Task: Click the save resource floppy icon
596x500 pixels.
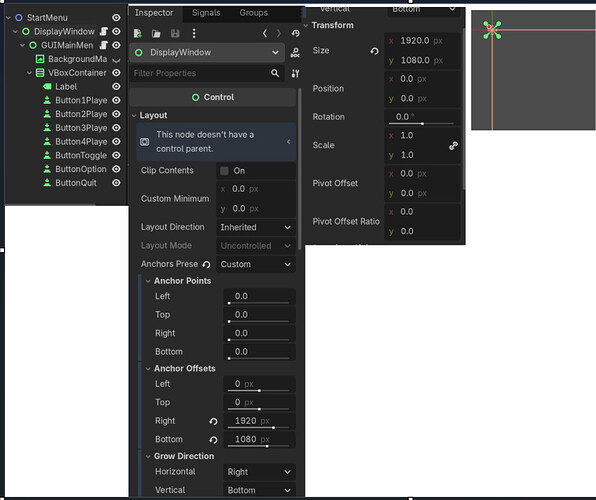Action: pos(175,33)
